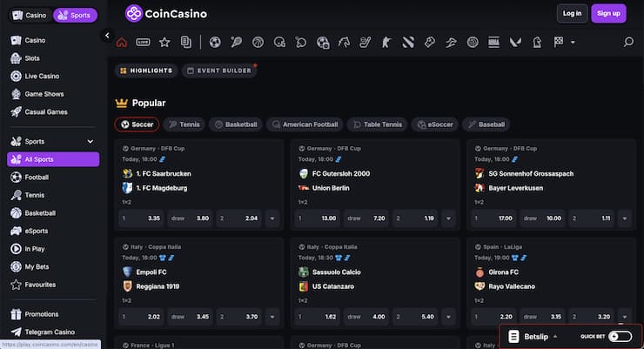The image size is (644, 349).
Task: Open All Sports in the sidebar
Action: click(x=53, y=159)
